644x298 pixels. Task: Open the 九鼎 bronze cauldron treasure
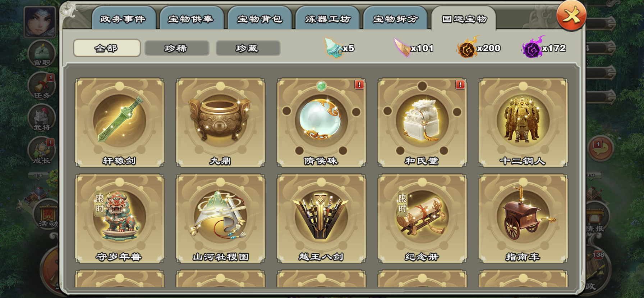220,122
